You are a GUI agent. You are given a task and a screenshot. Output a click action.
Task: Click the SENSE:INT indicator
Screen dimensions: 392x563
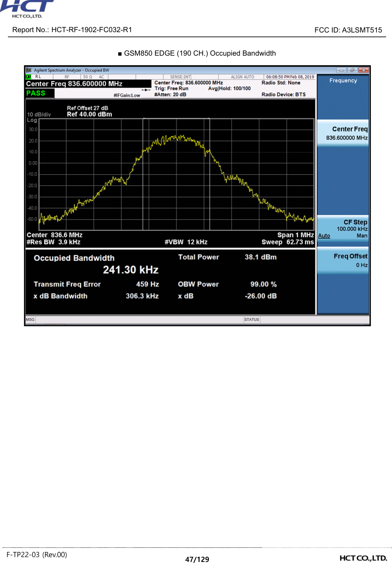click(x=180, y=77)
